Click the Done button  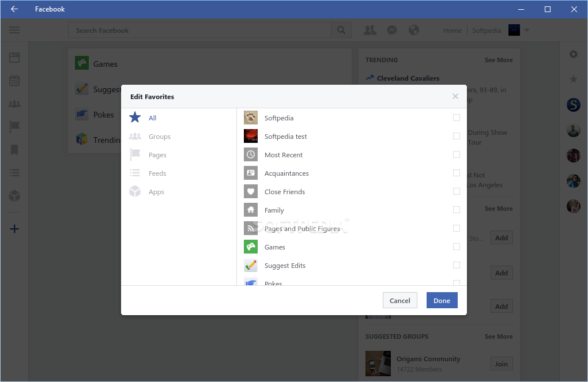(x=442, y=300)
